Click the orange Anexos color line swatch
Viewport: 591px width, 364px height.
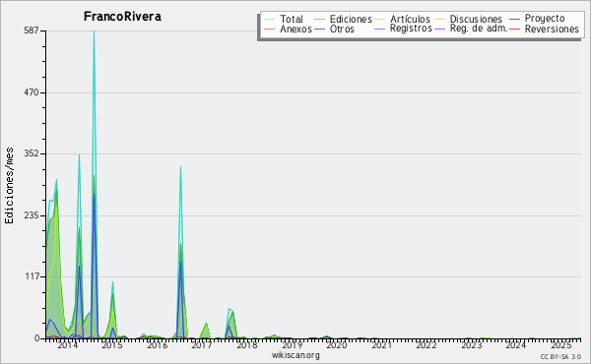click(270, 29)
